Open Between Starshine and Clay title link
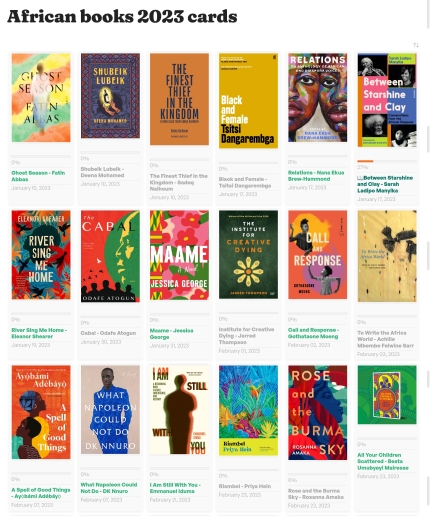The height and width of the screenshot is (516, 430). (385, 184)
